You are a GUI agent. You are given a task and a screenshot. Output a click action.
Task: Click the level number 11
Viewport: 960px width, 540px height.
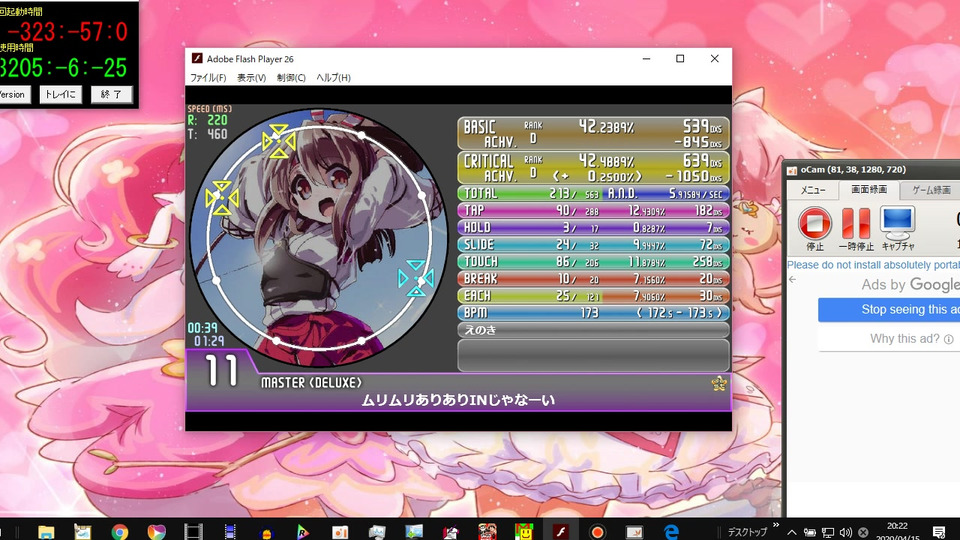[x=220, y=370]
